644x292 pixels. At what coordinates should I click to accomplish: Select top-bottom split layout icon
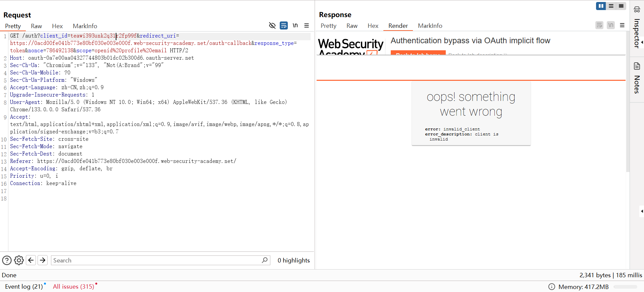(x=611, y=6)
